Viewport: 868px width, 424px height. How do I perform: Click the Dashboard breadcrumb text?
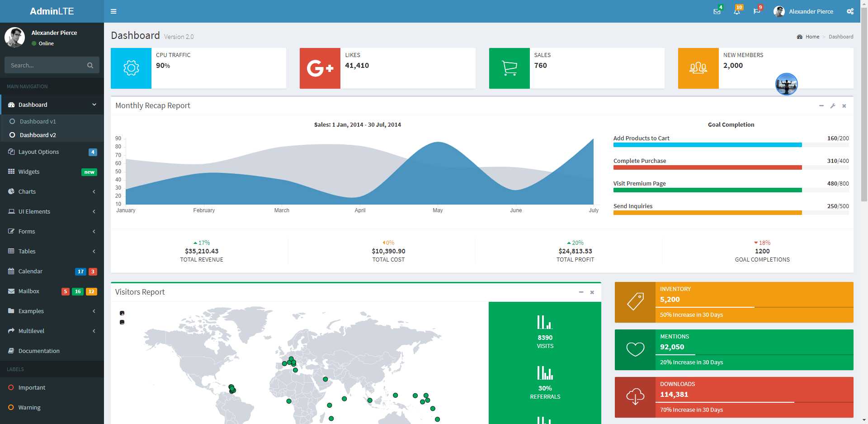pos(841,37)
